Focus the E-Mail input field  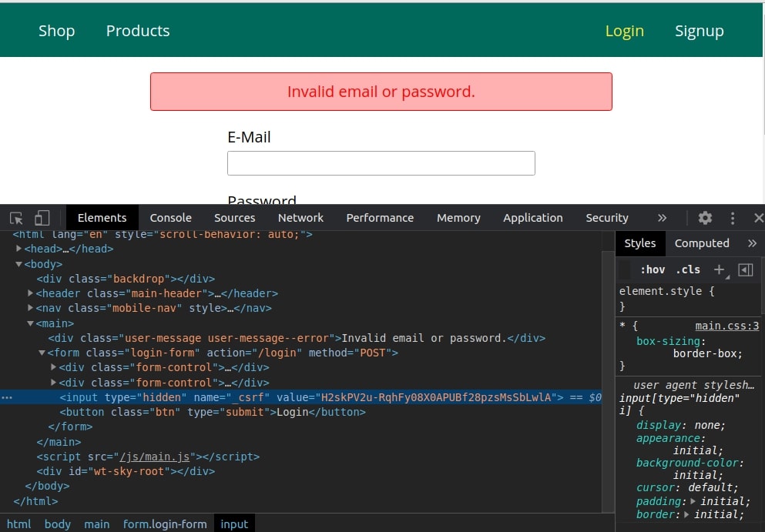pyautogui.click(x=381, y=163)
